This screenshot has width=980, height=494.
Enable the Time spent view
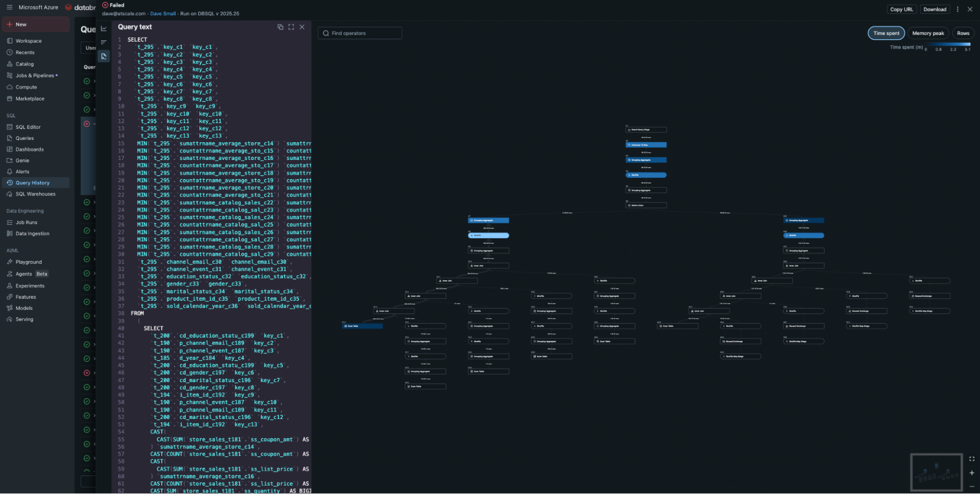click(886, 33)
